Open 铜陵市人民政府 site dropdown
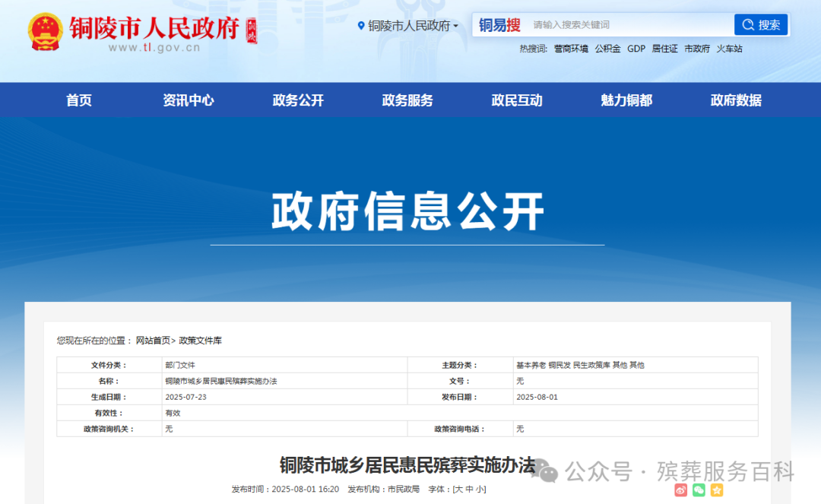The height and width of the screenshot is (504, 821). [x=413, y=26]
